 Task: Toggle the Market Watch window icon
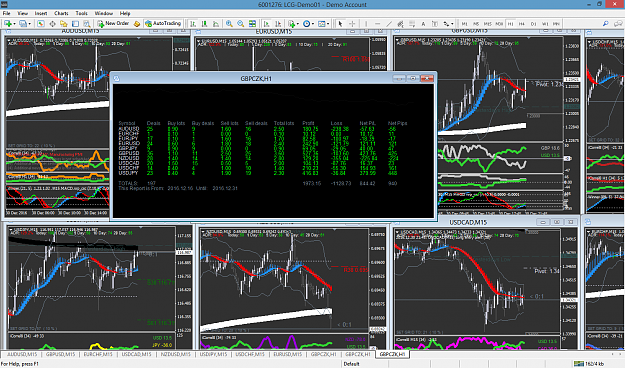(41, 24)
